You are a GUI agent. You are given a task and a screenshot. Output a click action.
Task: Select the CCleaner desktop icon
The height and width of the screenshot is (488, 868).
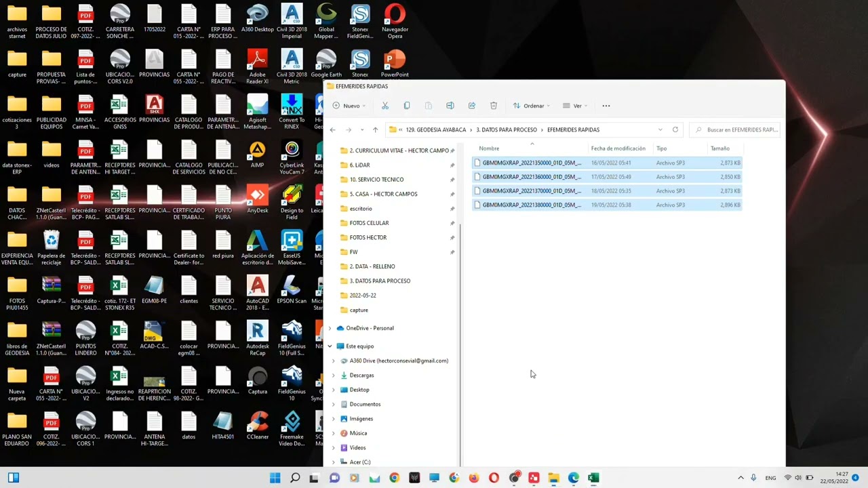[257, 427]
